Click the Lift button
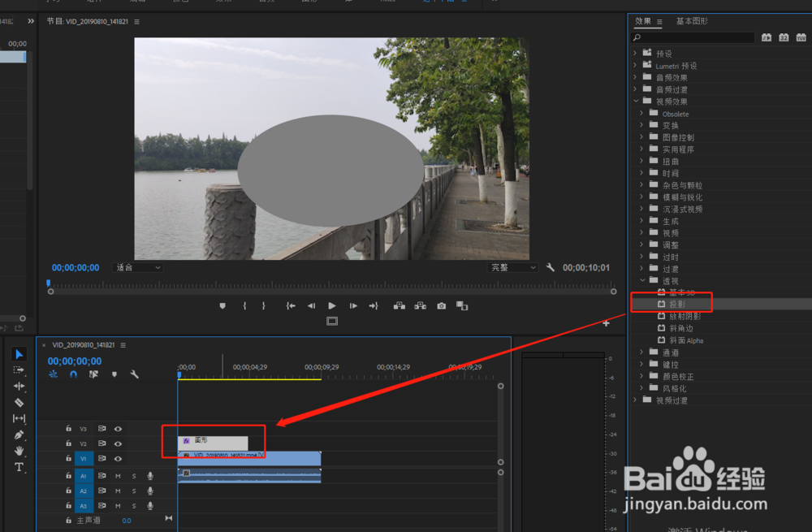812x532 pixels. coord(400,306)
